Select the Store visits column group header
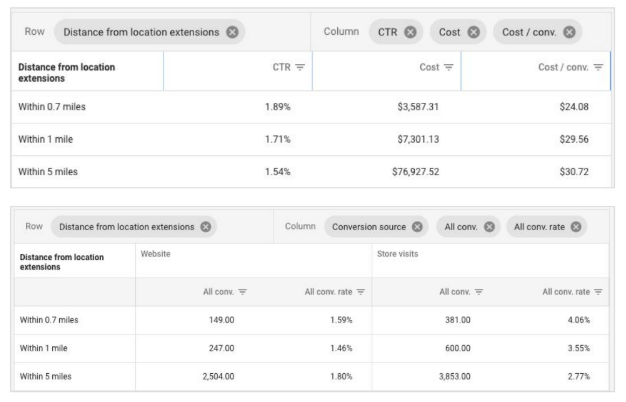 point(399,254)
